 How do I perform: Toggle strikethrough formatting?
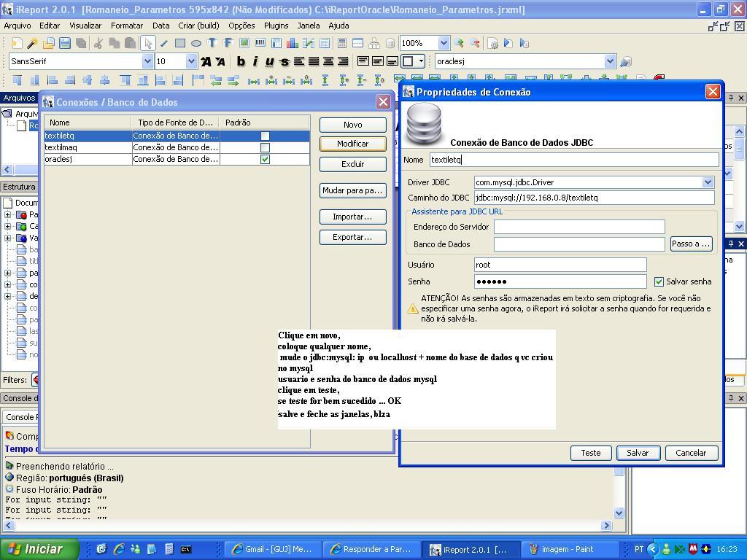pos(285,61)
